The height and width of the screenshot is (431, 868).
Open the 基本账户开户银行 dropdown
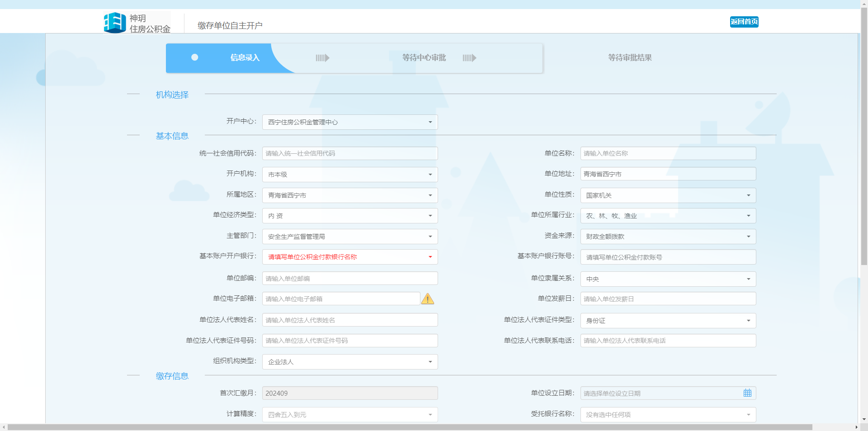pyautogui.click(x=350, y=257)
